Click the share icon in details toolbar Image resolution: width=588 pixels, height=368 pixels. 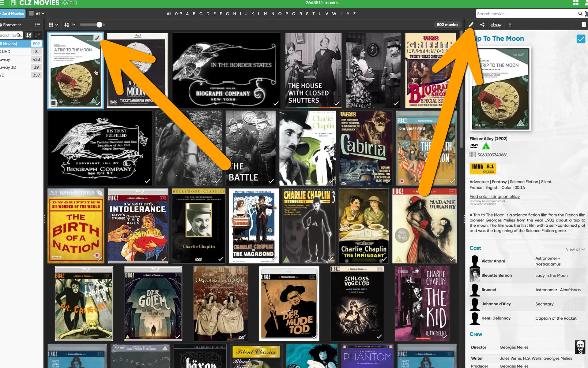(482, 25)
